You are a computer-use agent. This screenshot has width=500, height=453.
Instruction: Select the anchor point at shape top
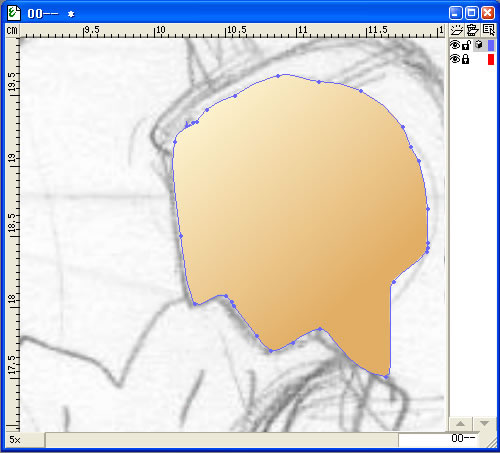coord(278,76)
